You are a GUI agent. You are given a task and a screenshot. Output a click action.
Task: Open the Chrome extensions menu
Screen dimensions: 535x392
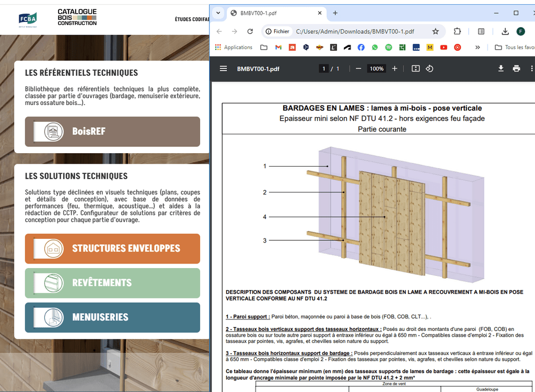pos(457,31)
